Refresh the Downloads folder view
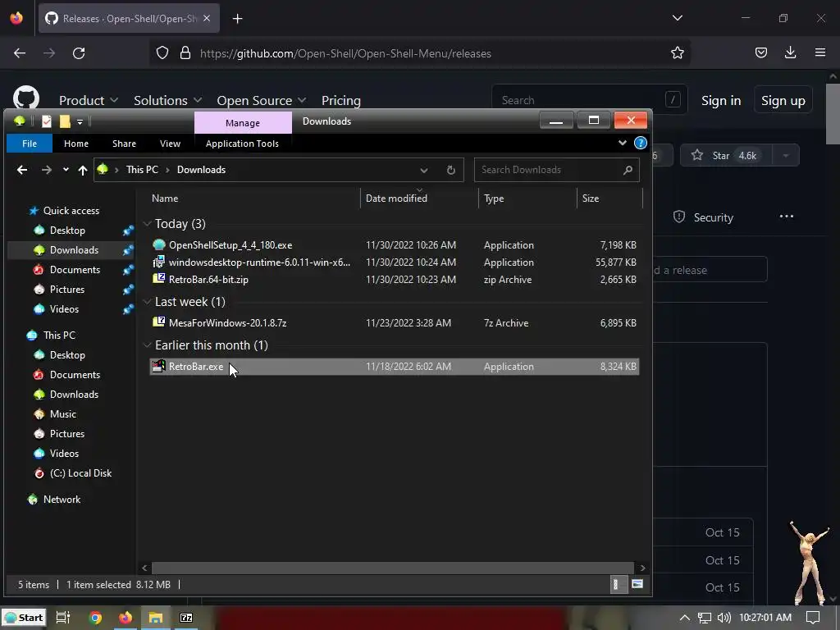840x630 pixels. 451,171
